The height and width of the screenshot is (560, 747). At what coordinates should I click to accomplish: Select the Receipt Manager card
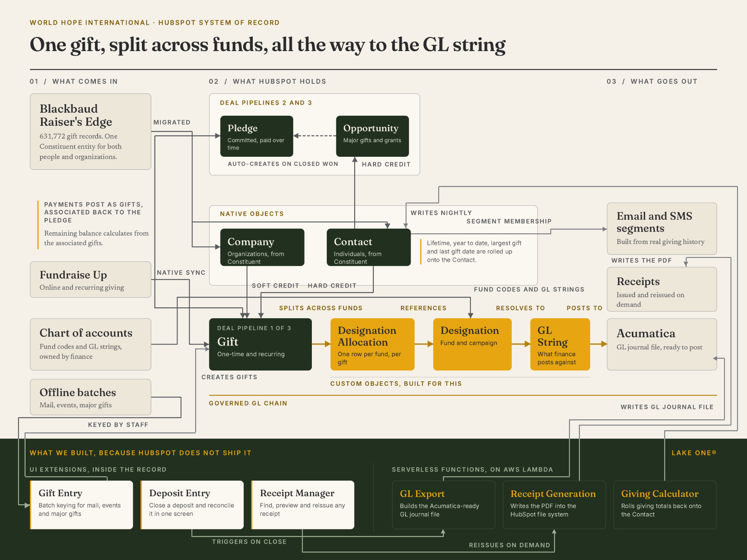coord(303,505)
